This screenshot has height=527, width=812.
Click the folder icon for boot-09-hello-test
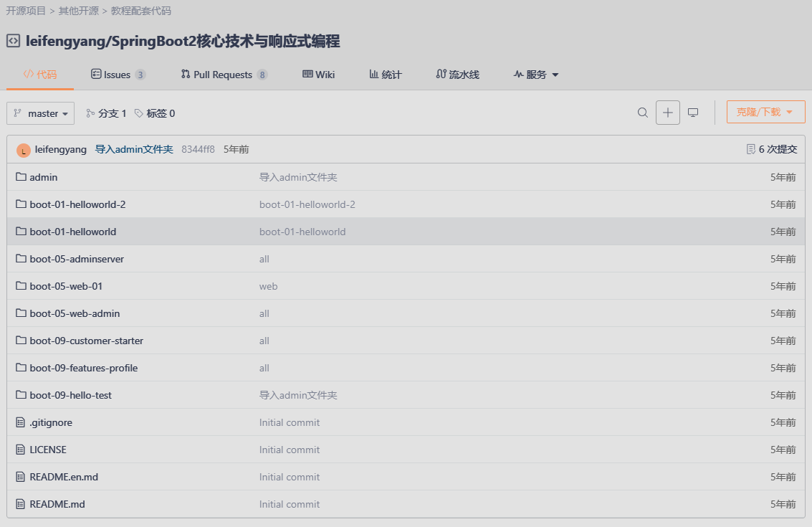pos(21,395)
